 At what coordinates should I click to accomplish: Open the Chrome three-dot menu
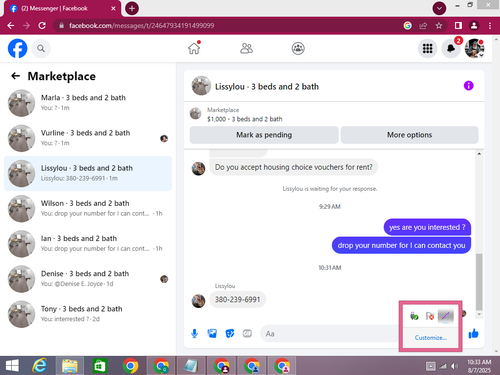click(490, 26)
